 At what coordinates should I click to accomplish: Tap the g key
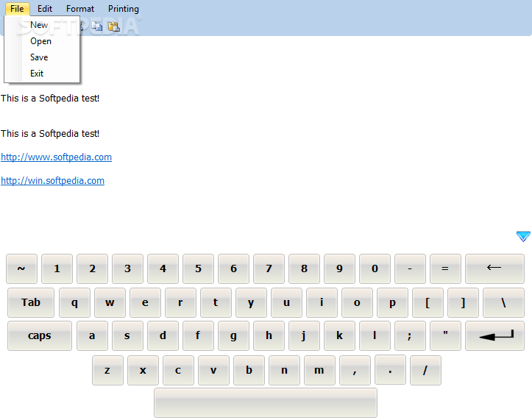coord(233,335)
